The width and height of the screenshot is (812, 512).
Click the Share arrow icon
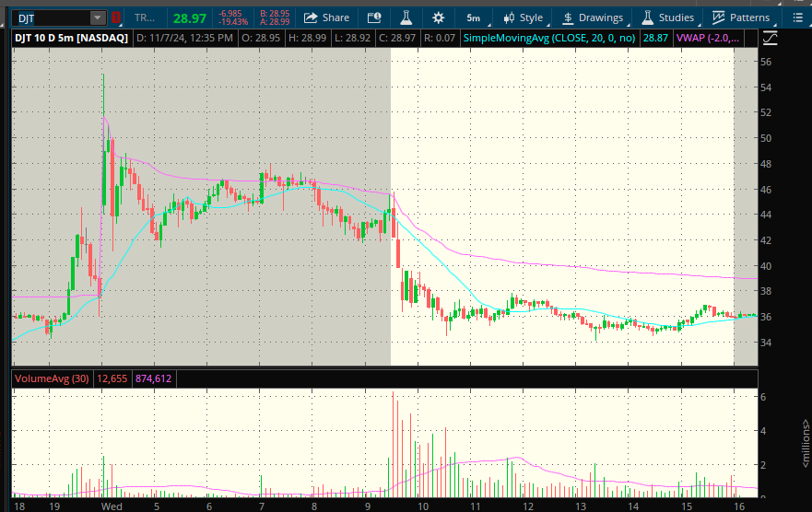[x=311, y=18]
